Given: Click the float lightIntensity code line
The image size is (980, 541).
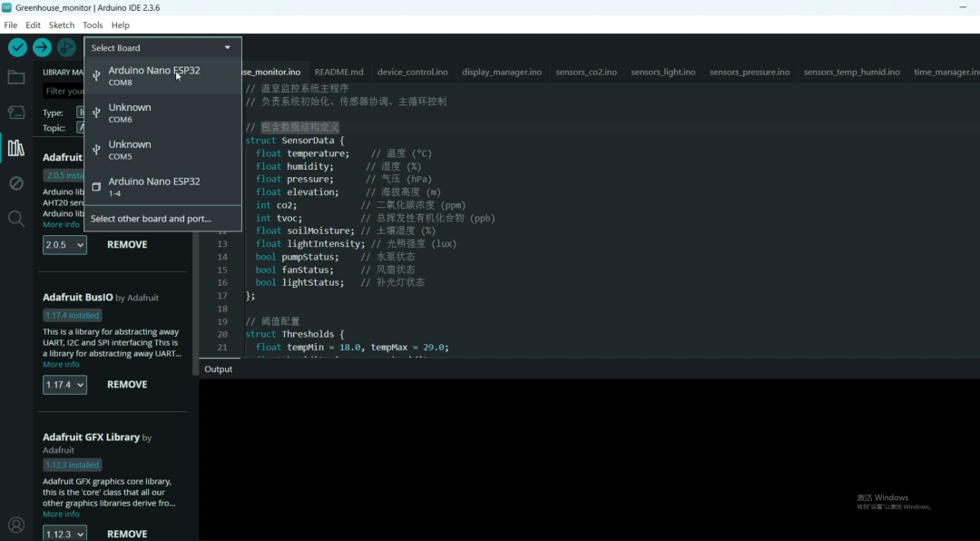Looking at the screenshot, I should point(357,243).
